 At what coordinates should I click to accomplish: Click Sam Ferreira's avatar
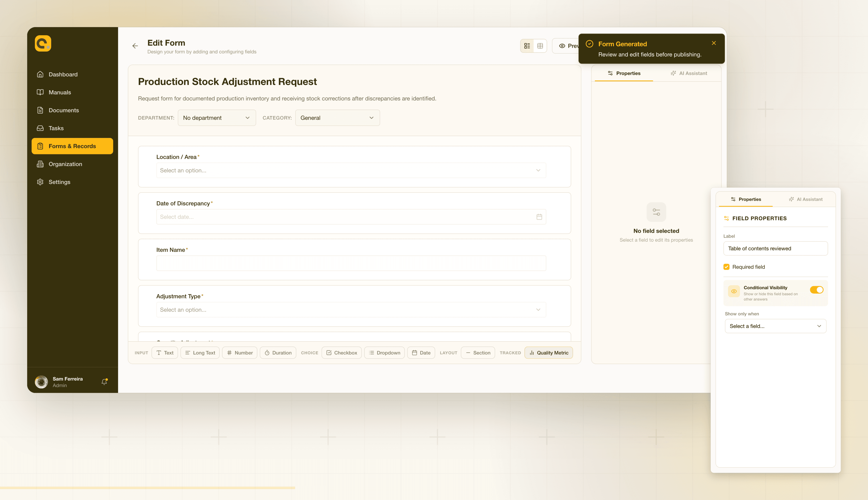[x=41, y=381]
